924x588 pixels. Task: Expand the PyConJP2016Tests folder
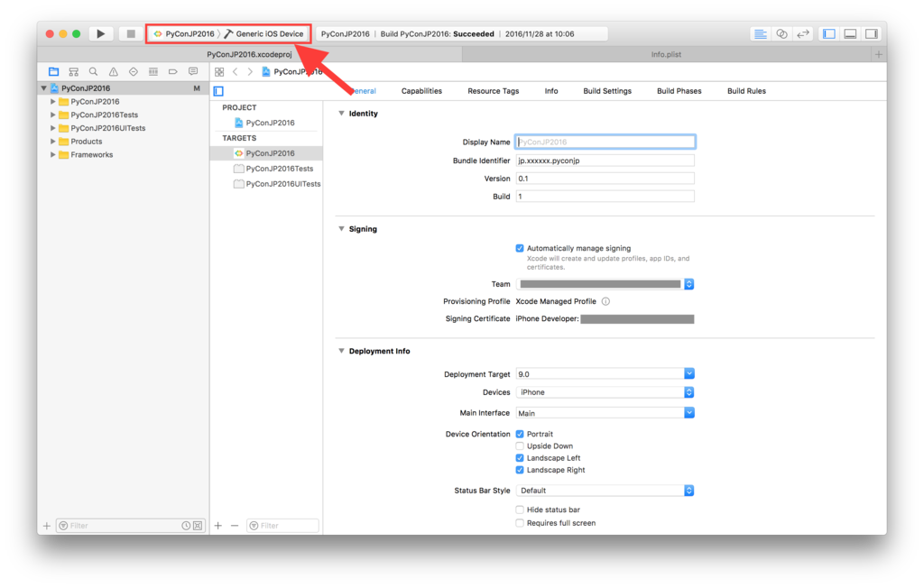click(53, 115)
